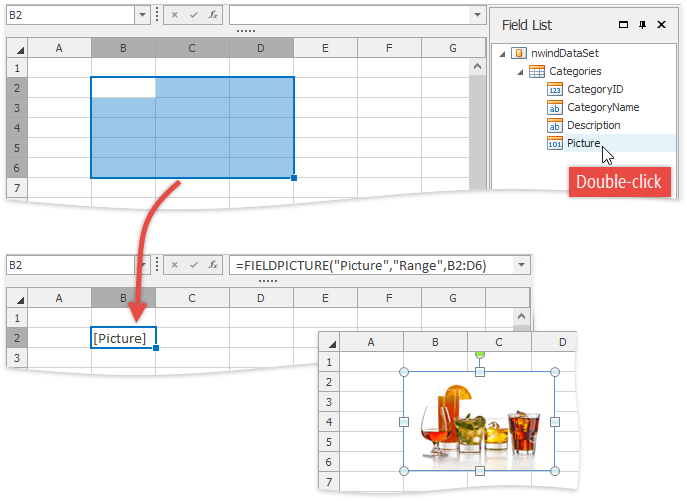The width and height of the screenshot is (687, 501).
Task: Select column G header in top spreadsheet
Action: pos(453,48)
